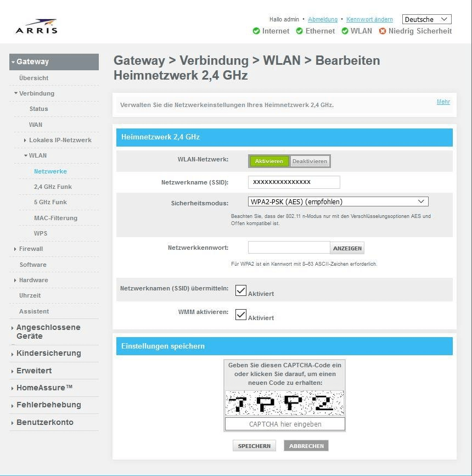The image size is (472, 476).
Task: Click the WLAN status check icon
Action: tap(345, 31)
